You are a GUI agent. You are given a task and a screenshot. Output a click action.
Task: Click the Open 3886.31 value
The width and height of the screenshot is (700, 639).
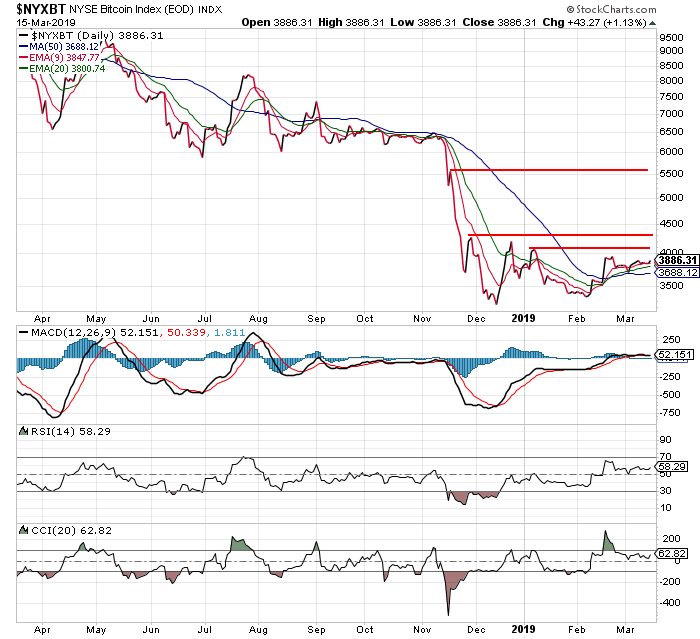point(276,22)
